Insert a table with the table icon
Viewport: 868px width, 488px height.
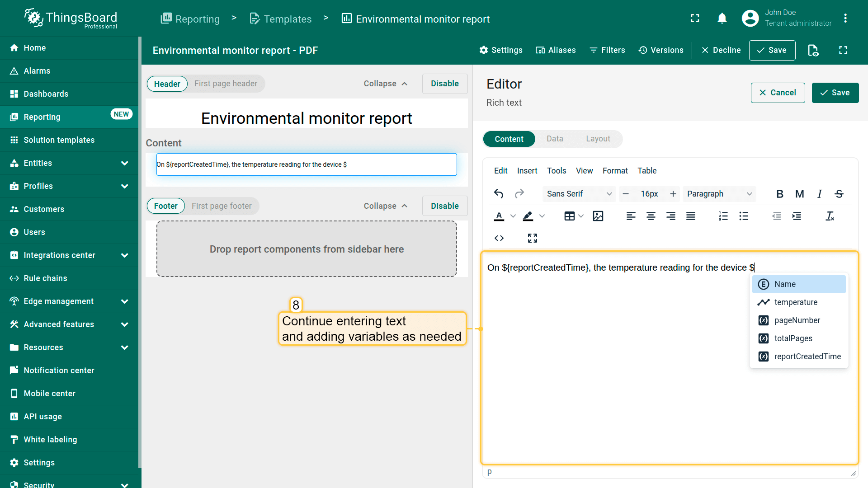(570, 216)
